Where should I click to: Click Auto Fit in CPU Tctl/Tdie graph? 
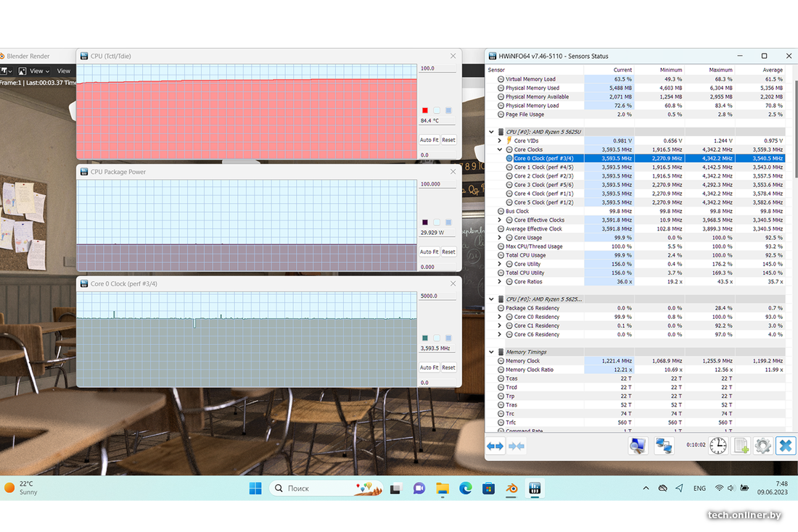[429, 140]
